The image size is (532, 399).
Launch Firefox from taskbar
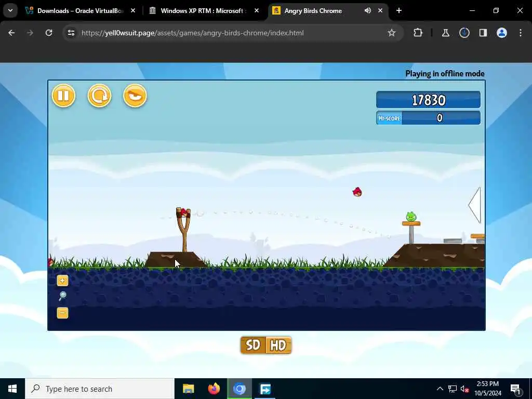(214, 389)
